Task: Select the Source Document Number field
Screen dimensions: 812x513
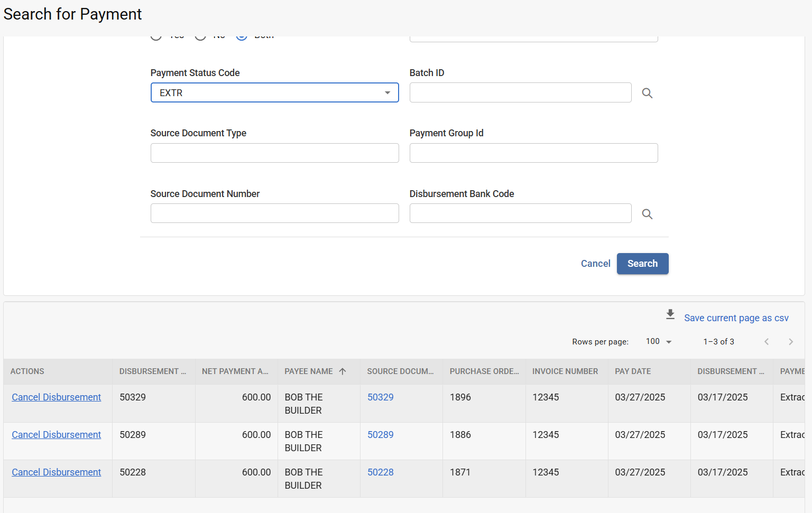Action: pos(274,213)
